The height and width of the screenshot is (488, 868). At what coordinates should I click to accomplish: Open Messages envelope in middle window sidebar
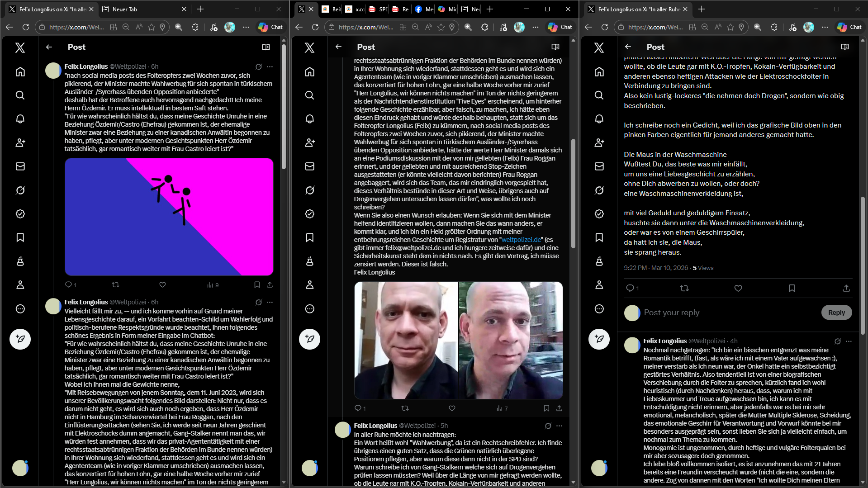310,166
